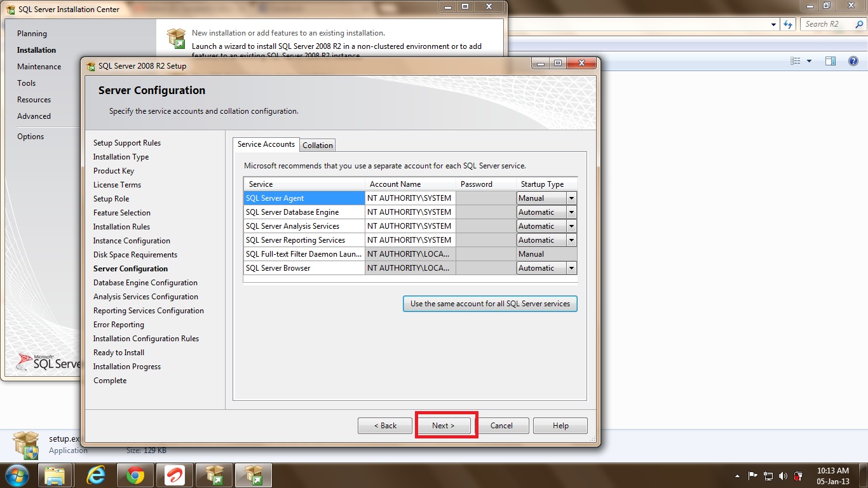
Task: Click the volume speaker icon in system tray
Action: pos(782,476)
